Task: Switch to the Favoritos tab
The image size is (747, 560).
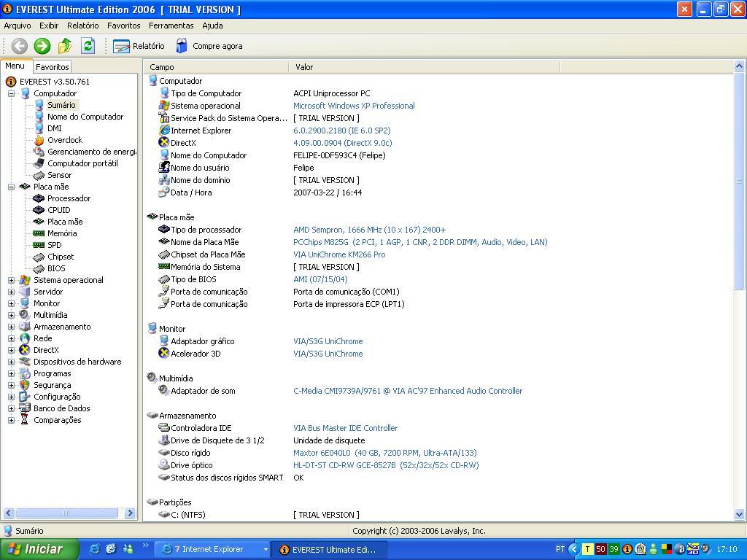Action: (x=53, y=67)
